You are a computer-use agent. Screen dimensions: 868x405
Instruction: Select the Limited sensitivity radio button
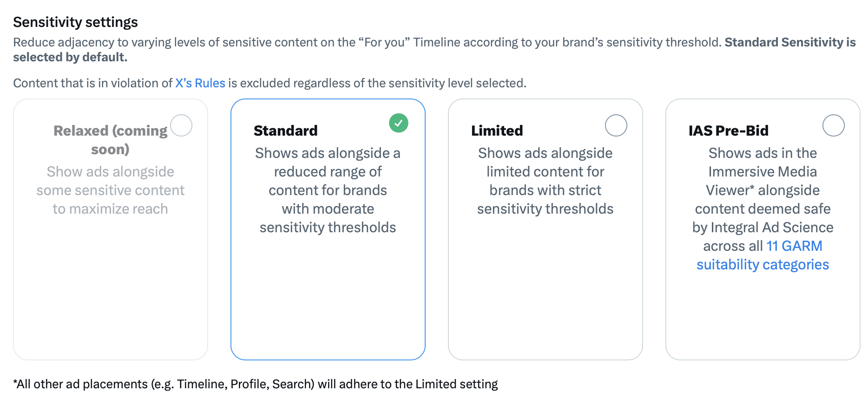(x=616, y=125)
